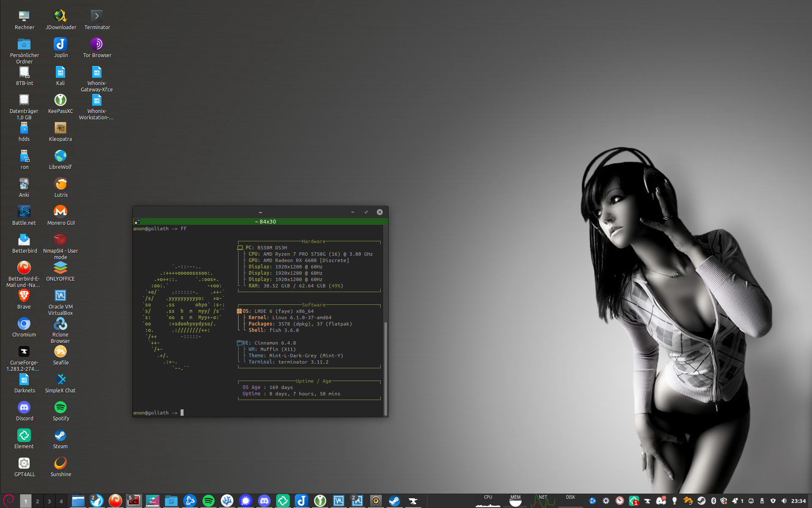Open the Datenträger 1,0 GB volume
The width and height of the screenshot is (812, 508).
24,107
